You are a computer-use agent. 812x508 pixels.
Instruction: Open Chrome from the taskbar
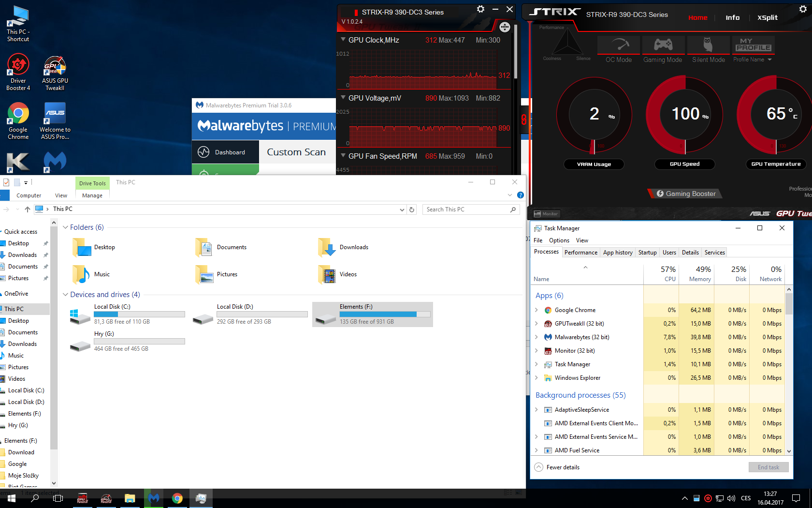point(177,498)
